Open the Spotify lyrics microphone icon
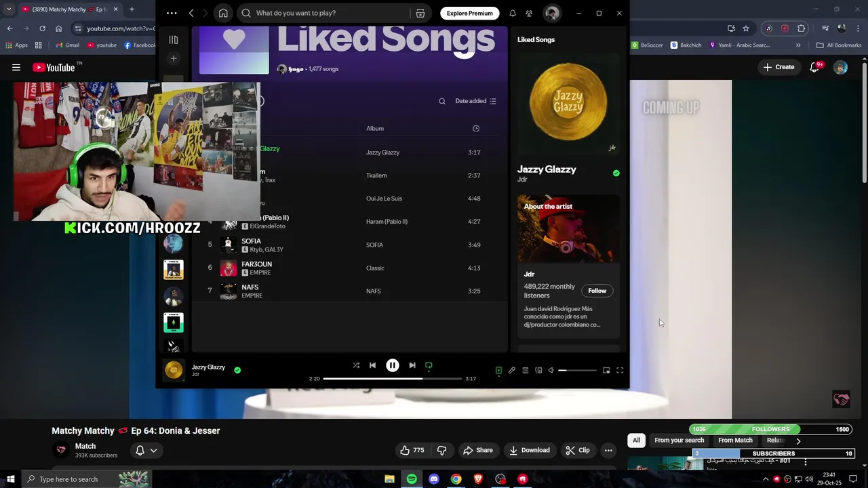The image size is (868, 488). [x=512, y=370]
